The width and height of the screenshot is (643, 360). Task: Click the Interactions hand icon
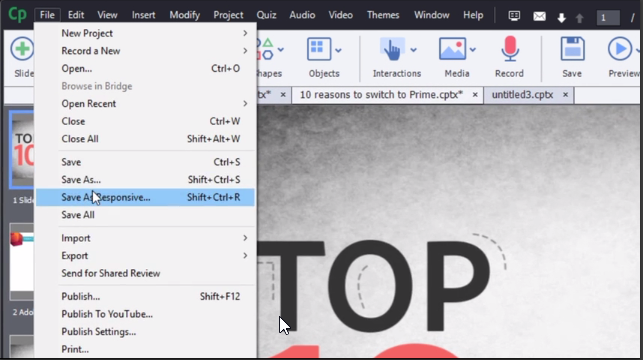click(x=392, y=49)
